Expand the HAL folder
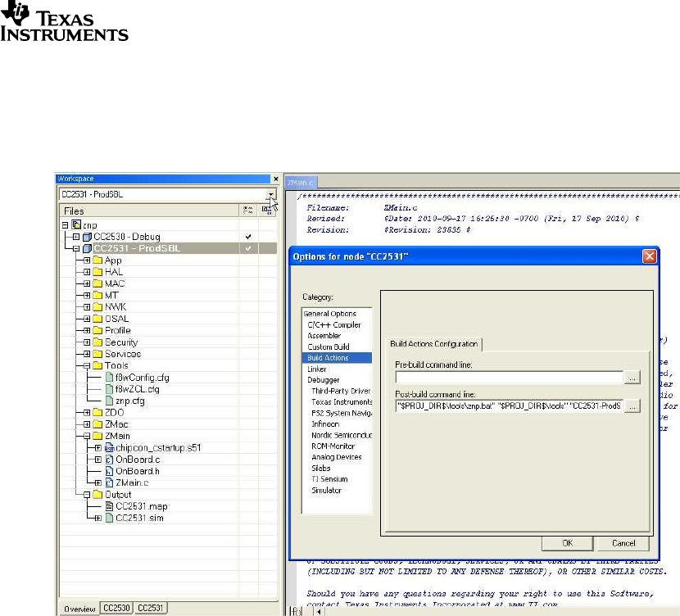 tap(87, 272)
